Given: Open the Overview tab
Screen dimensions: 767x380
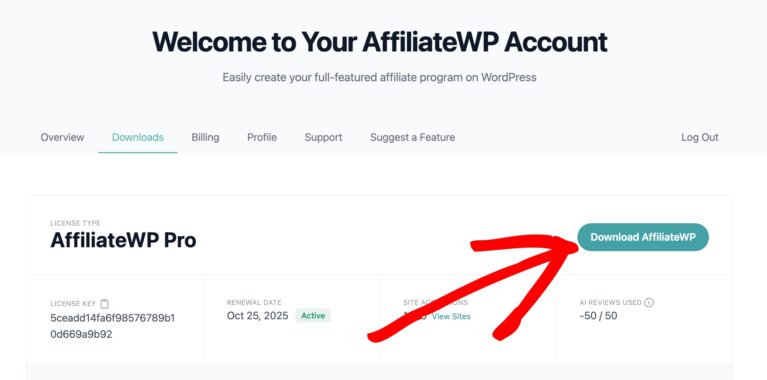Looking at the screenshot, I should [62, 137].
